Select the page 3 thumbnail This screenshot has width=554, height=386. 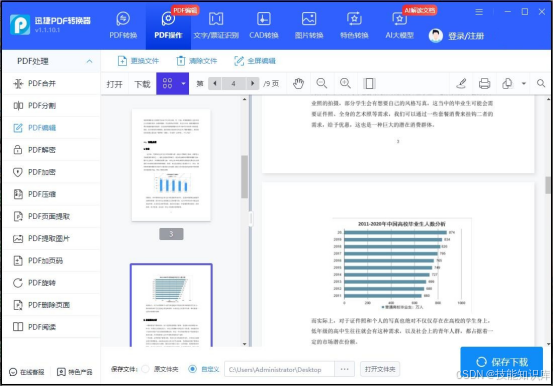point(171,165)
